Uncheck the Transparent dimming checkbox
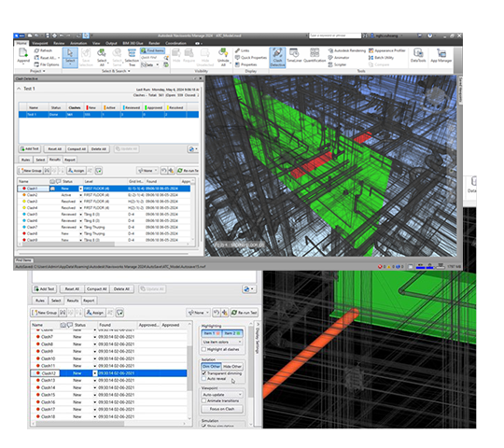This screenshot has width=504, height=448. coord(203,373)
